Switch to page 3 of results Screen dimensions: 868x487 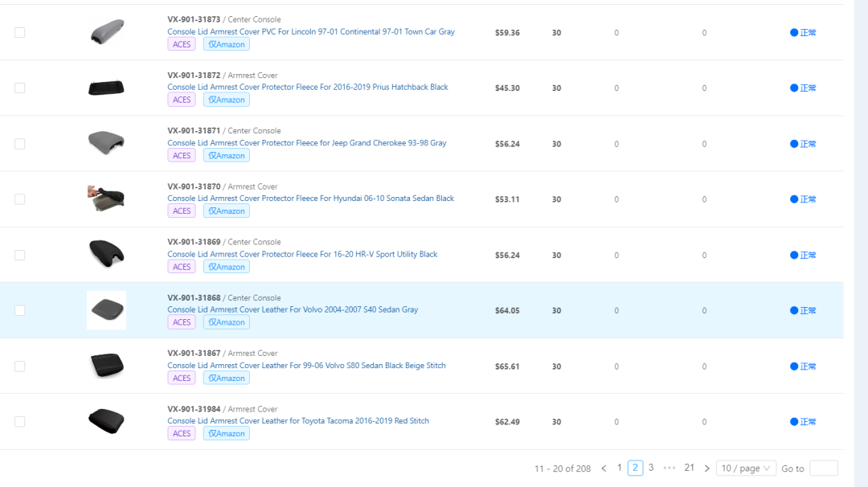[x=651, y=468]
